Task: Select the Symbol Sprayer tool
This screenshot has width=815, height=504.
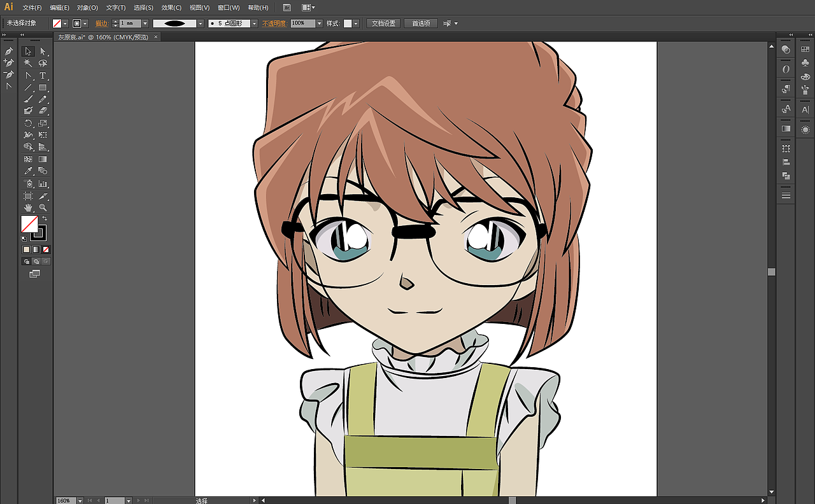Action: click(x=28, y=183)
